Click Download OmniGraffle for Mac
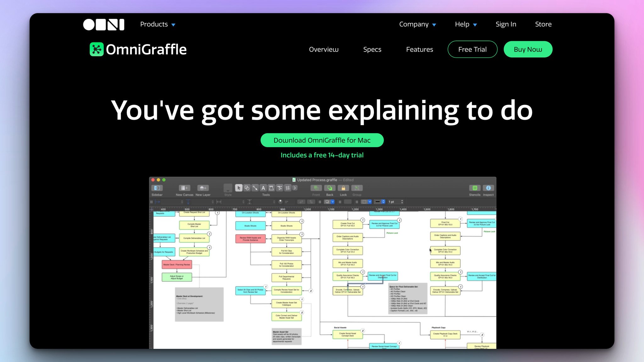Screen dimensions: 644x362 coord(322,140)
